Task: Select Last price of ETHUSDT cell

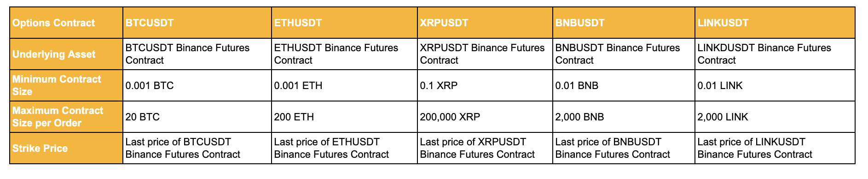Action: point(345,148)
